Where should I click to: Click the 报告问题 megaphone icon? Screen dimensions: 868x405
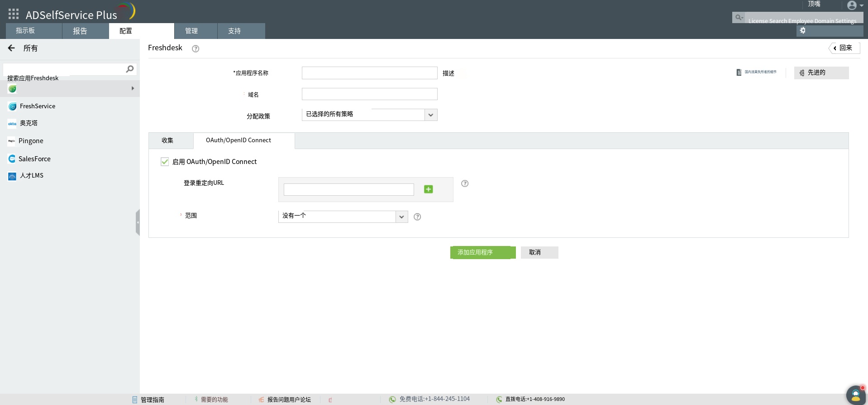pos(261,400)
